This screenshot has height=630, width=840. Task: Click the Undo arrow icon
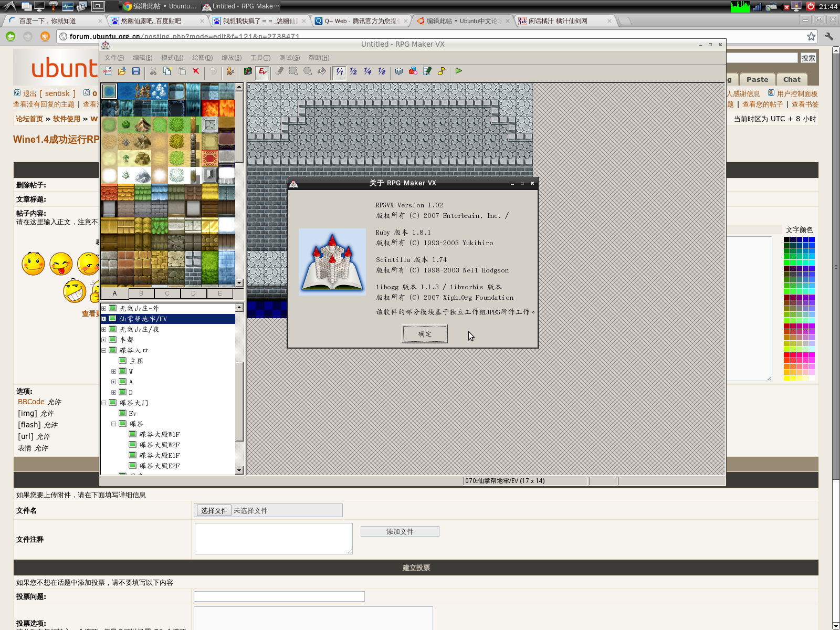pyautogui.click(x=213, y=71)
